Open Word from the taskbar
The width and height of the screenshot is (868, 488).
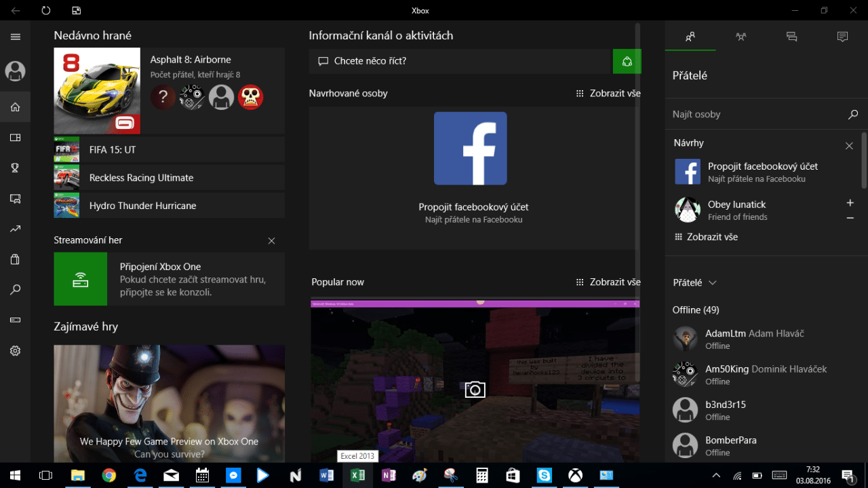[325, 476]
